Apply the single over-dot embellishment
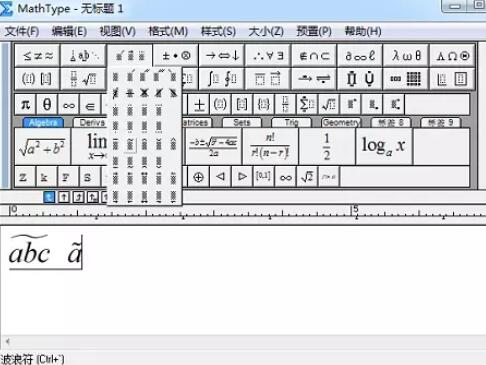The width and height of the screenshot is (486, 365). [115, 110]
